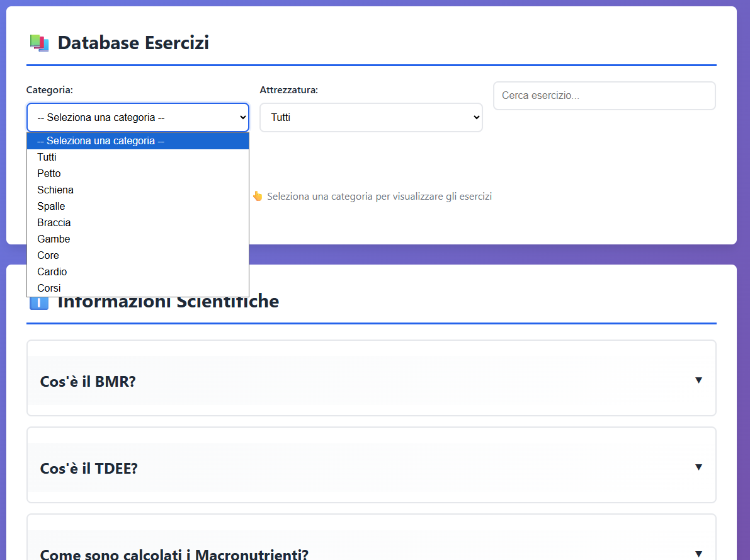Click the Database Esercizi heading
Image resolution: width=750 pixels, height=560 pixels.
click(x=133, y=42)
